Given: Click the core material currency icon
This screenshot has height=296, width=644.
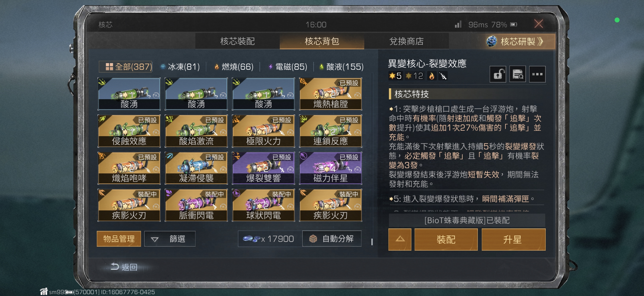Looking at the screenshot, I should click(x=251, y=239).
